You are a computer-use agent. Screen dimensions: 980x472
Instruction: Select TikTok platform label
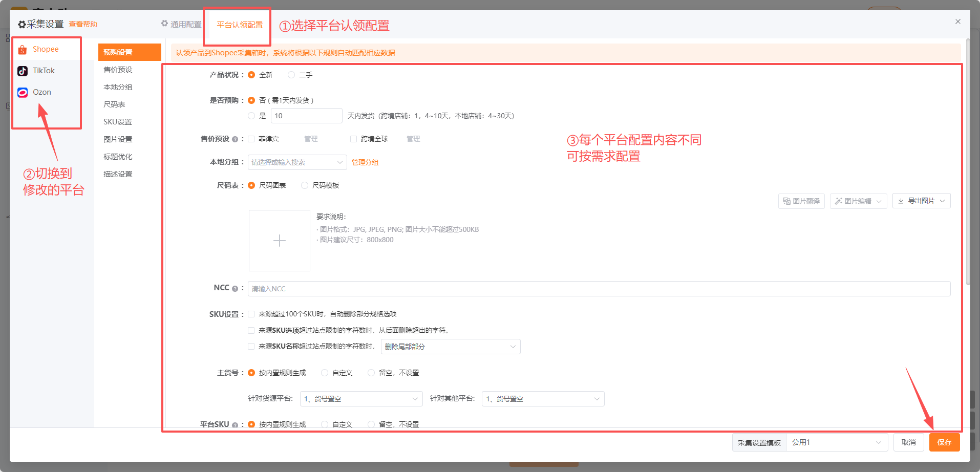(x=44, y=71)
